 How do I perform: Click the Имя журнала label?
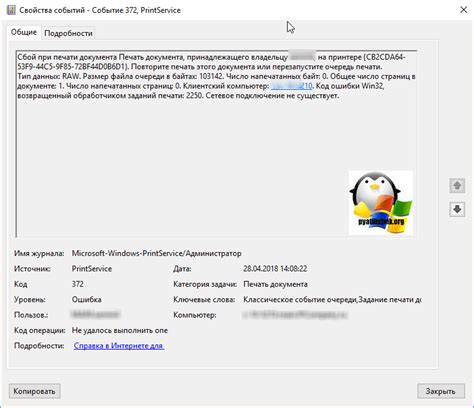[39, 253]
